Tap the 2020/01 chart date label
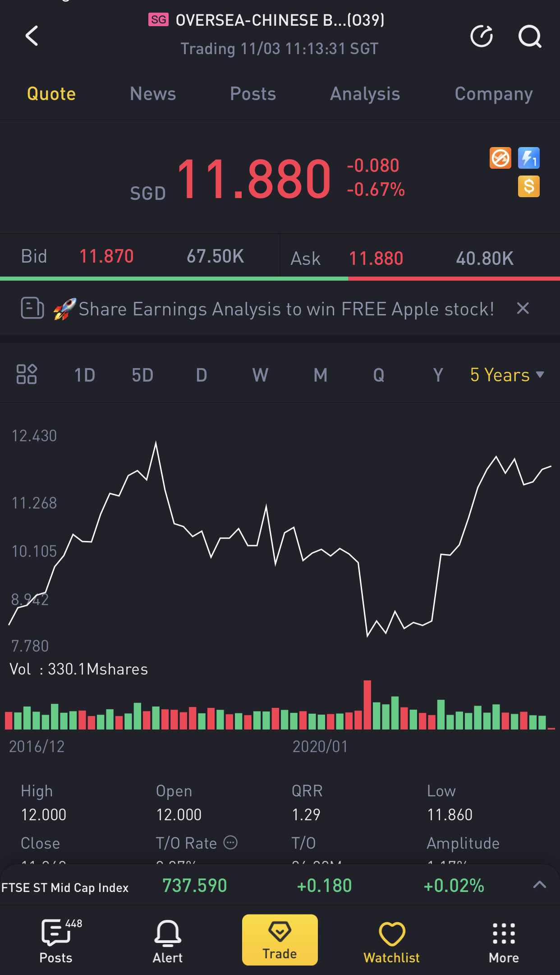Screen dimensions: 560x975 point(320,747)
